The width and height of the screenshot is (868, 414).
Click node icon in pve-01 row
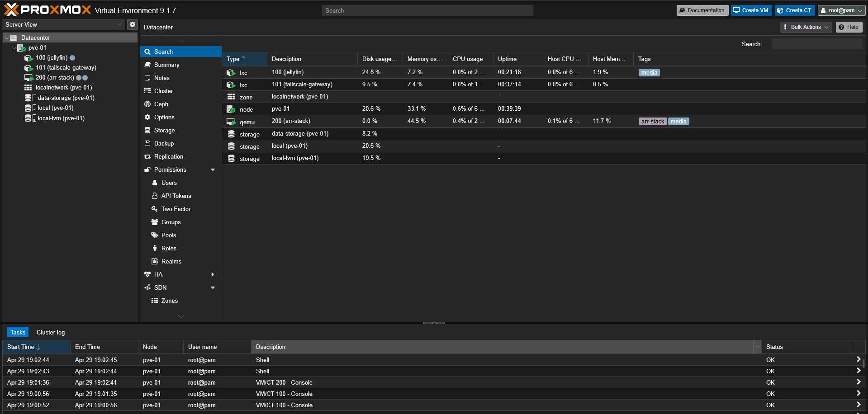[231, 109]
